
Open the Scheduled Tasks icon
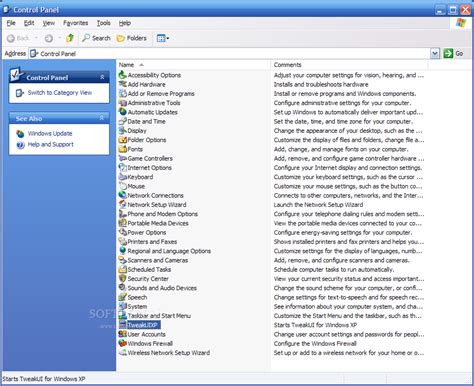(x=123, y=269)
